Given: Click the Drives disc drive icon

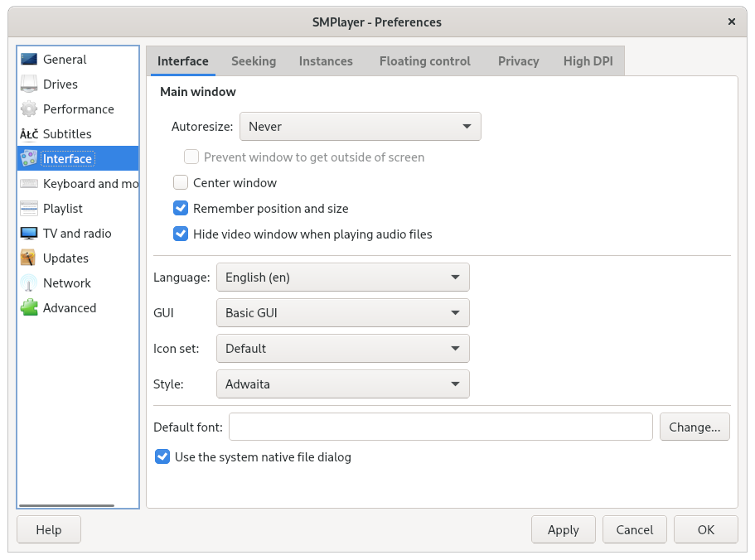Looking at the screenshot, I should [x=29, y=84].
